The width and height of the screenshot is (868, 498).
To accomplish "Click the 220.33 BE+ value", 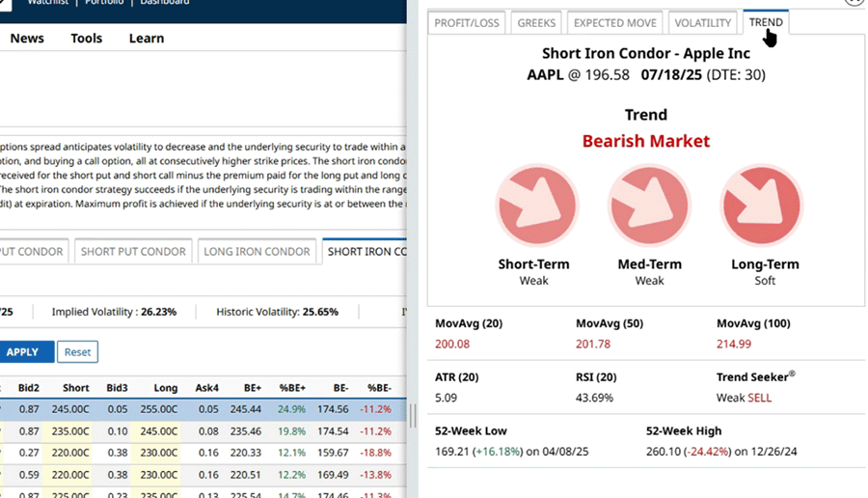I will pos(246,453).
